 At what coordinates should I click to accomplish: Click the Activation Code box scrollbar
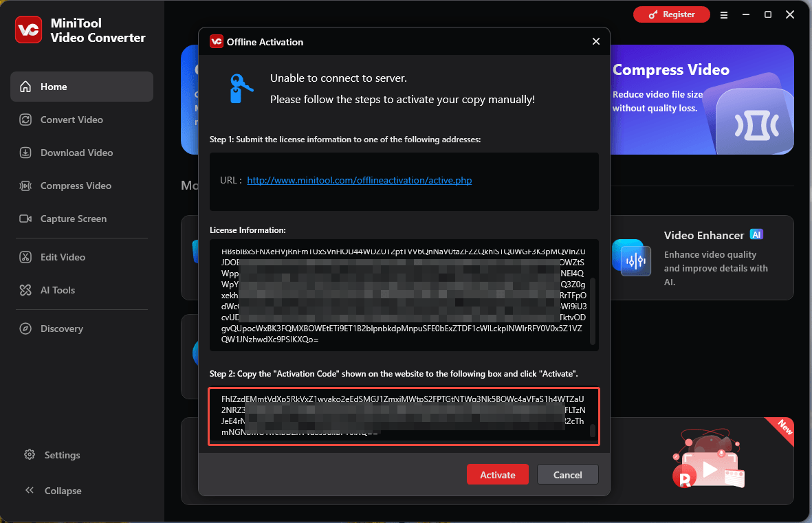[593, 431]
